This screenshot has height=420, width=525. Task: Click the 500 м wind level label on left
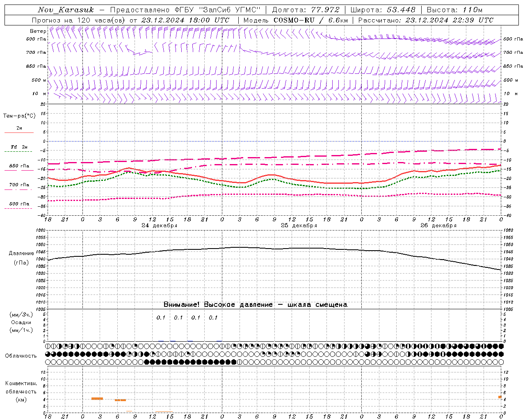(39, 80)
